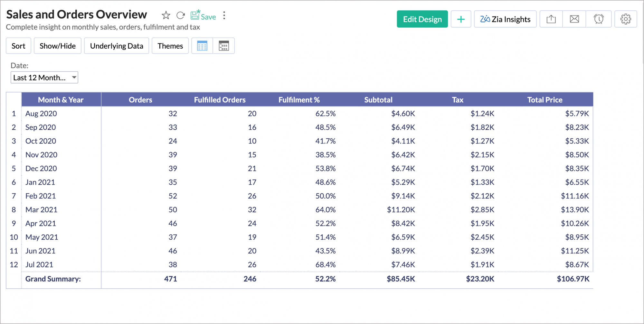This screenshot has height=324, width=644.
Task: Switch to dark summary table layout
Action: (x=223, y=46)
